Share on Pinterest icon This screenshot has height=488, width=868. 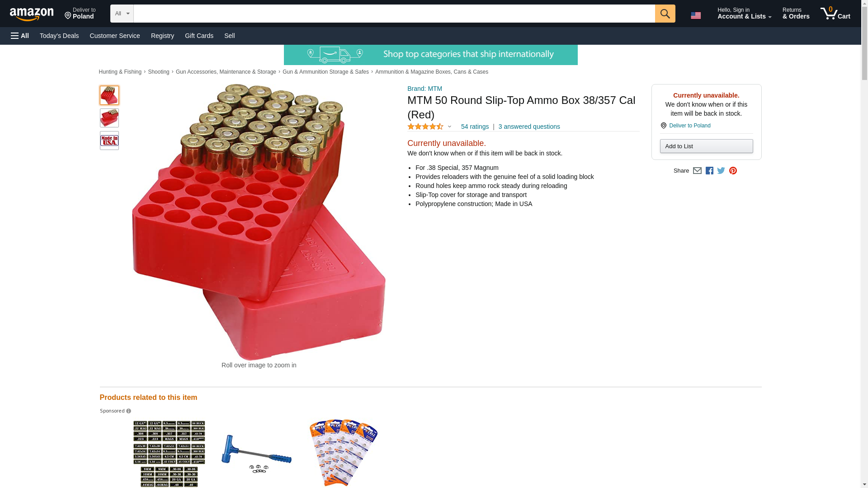point(733,171)
